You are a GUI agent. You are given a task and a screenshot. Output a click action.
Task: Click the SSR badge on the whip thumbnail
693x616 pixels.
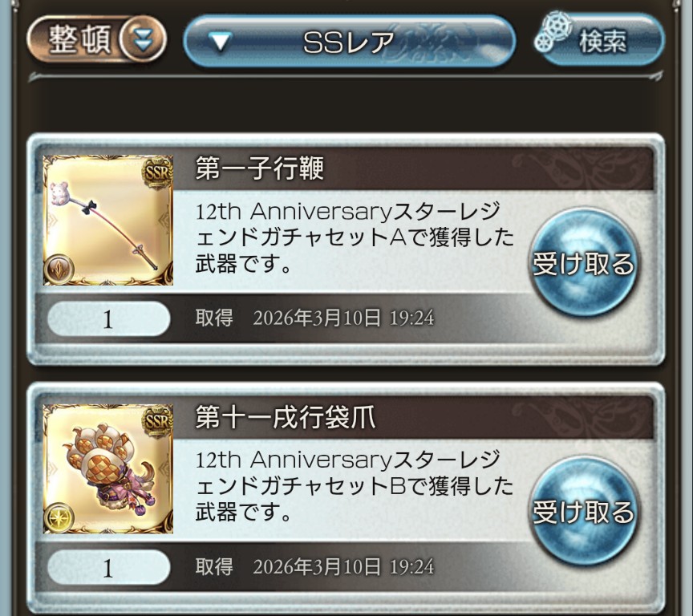[157, 172]
